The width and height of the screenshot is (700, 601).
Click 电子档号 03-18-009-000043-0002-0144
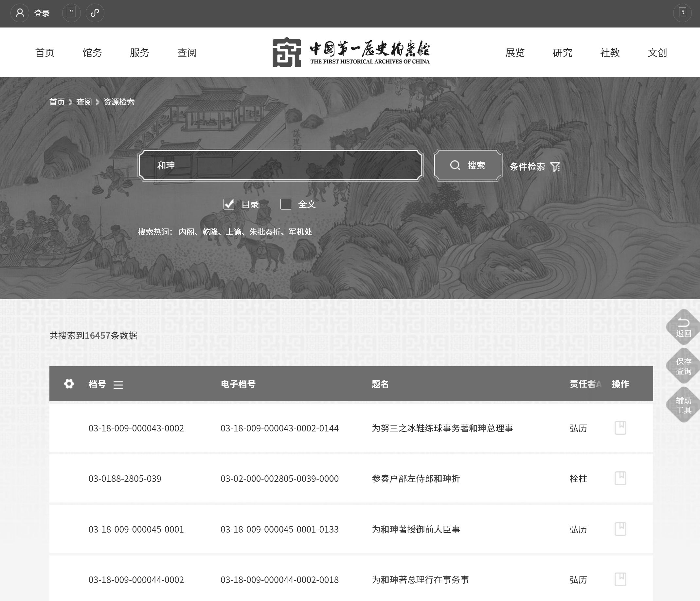tap(280, 428)
